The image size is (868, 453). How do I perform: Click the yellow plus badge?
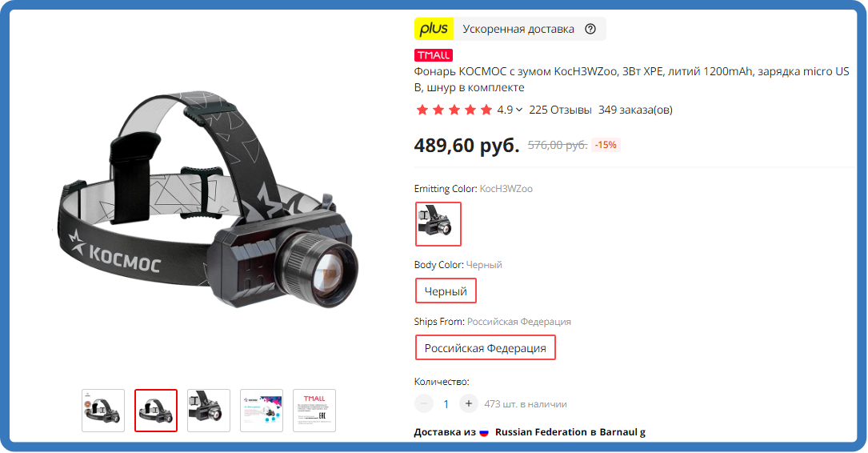pyautogui.click(x=434, y=29)
